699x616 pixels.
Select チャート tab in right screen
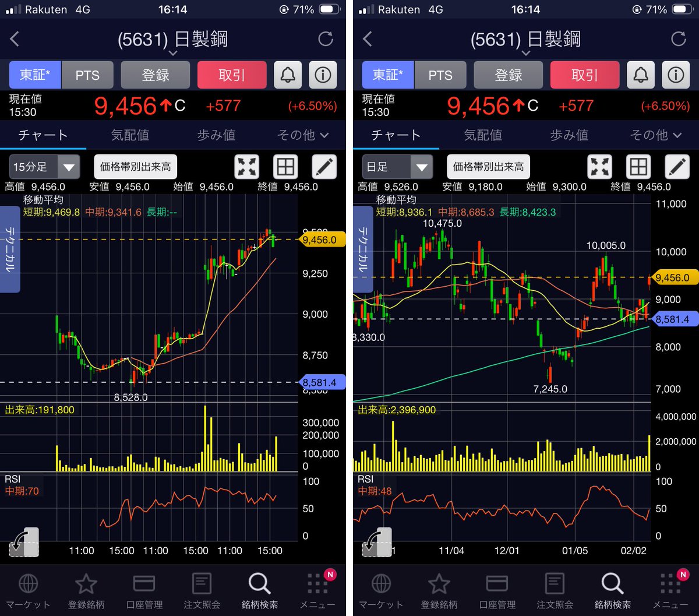point(396,135)
